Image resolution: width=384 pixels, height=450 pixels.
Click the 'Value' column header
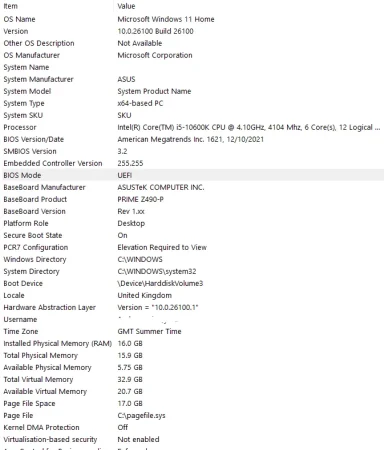[126, 6]
